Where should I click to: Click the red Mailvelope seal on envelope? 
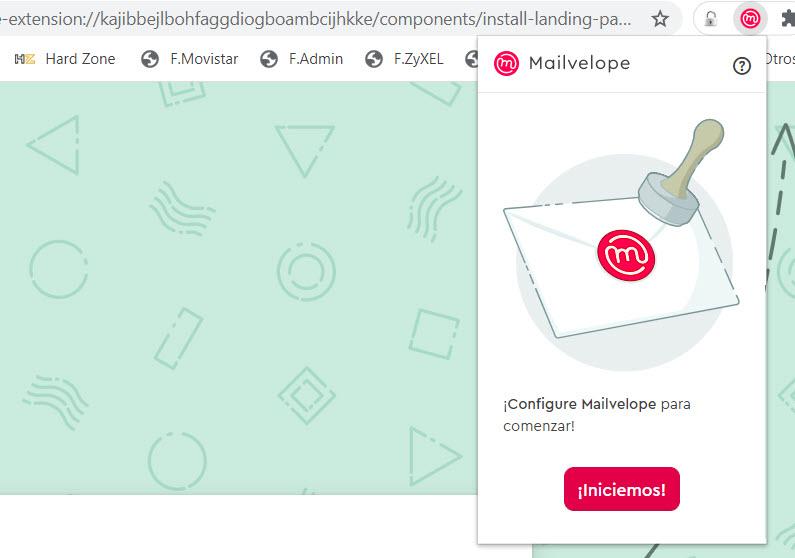click(x=626, y=255)
